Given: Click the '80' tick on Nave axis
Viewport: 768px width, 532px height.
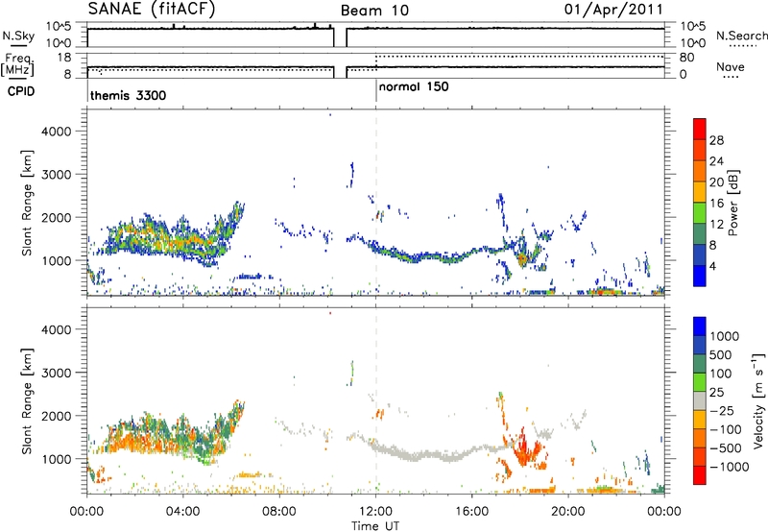Looking at the screenshot, I should coord(686,58).
